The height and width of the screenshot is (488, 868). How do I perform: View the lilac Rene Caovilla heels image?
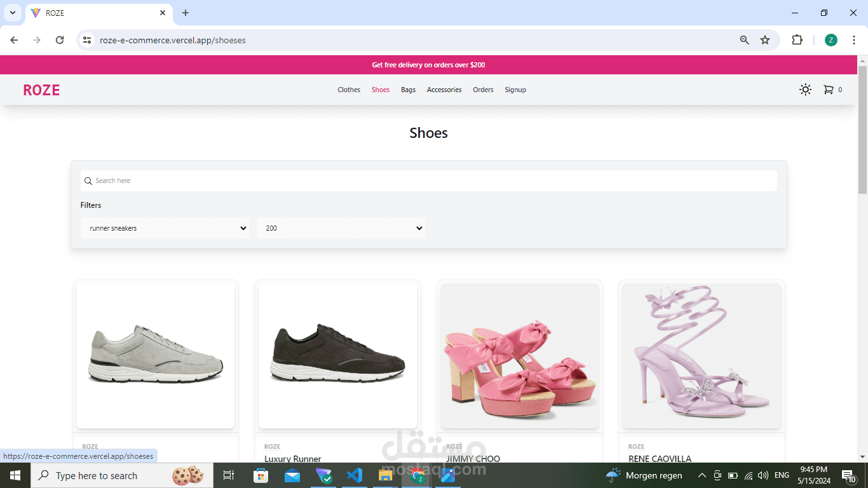pos(702,356)
